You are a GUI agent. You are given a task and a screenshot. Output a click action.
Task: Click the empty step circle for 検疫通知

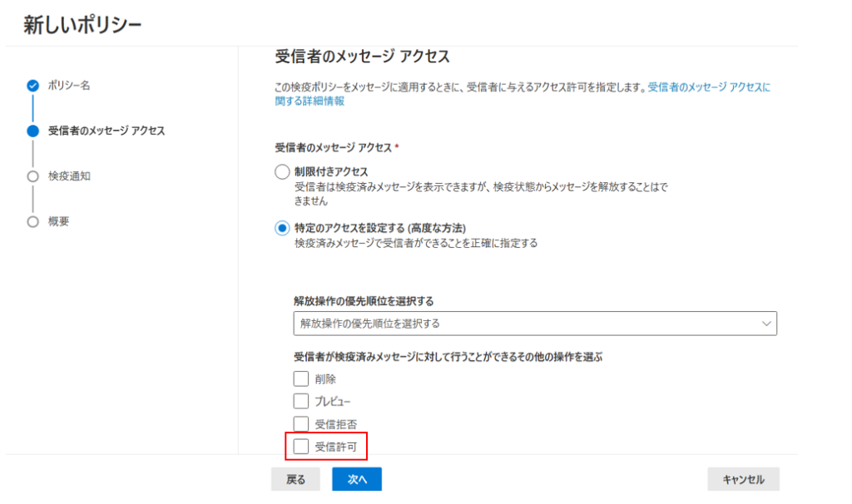coord(32,176)
